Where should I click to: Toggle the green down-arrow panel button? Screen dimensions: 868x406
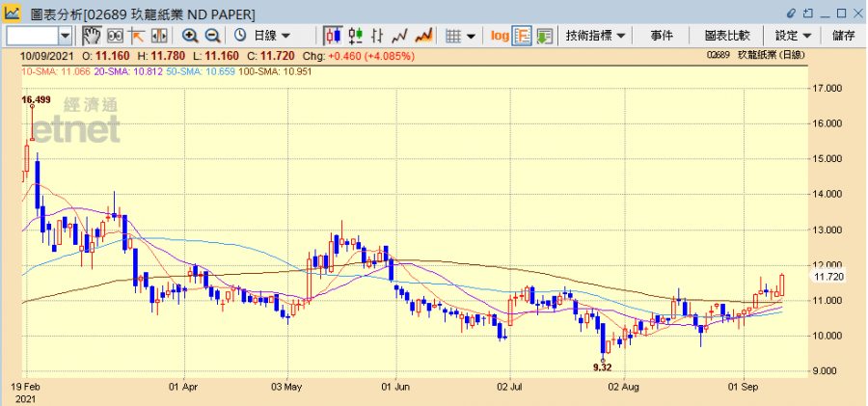[545, 36]
